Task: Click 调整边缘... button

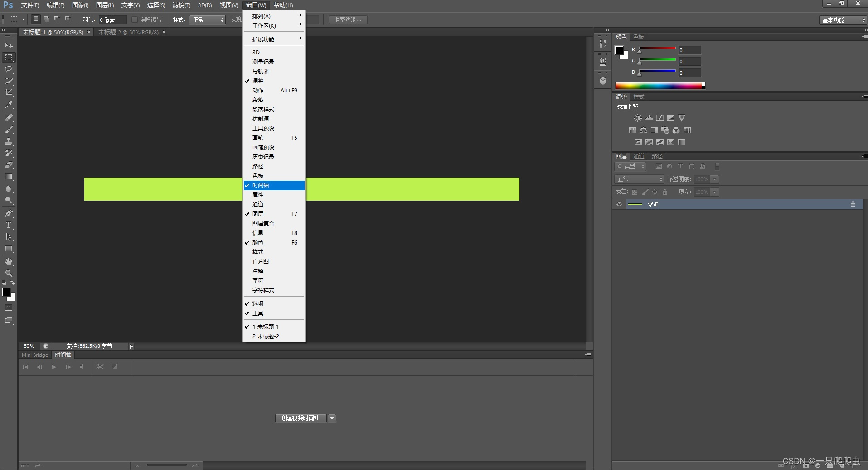Action: coord(348,19)
